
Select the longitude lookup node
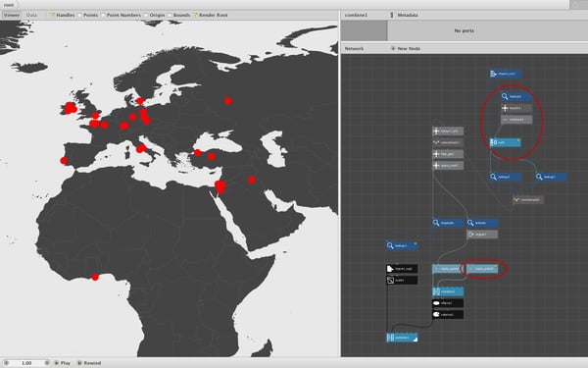coord(448,223)
